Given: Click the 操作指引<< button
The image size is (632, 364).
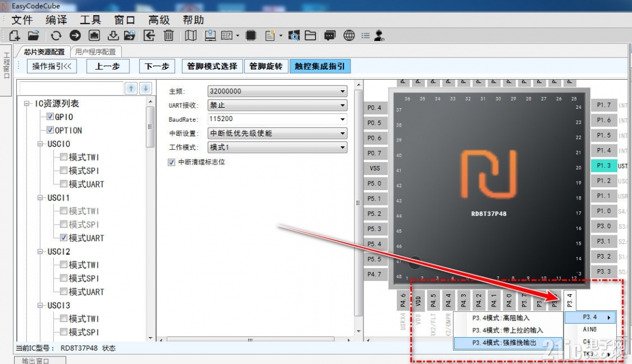Looking at the screenshot, I should pyautogui.click(x=51, y=66).
